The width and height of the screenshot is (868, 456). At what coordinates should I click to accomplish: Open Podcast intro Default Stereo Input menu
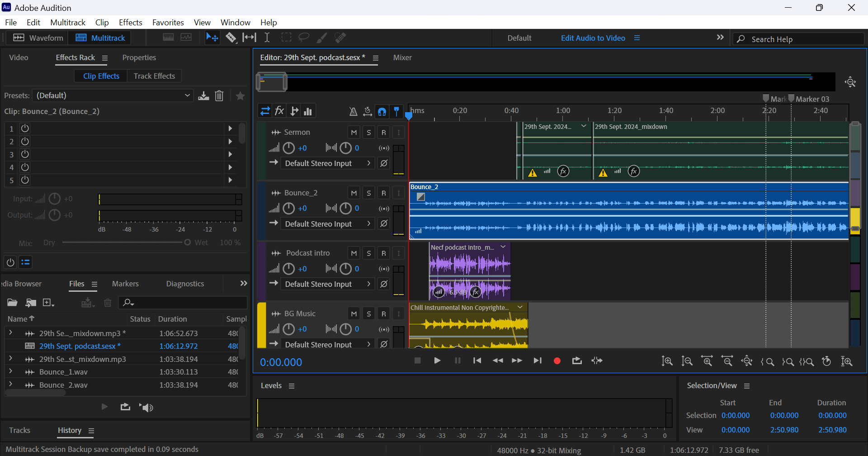[x=327, y=284]
